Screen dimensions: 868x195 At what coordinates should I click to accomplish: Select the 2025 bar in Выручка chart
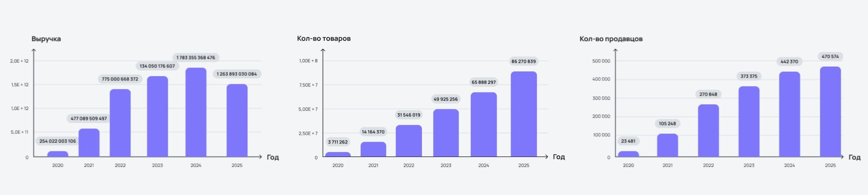point(237,120)
